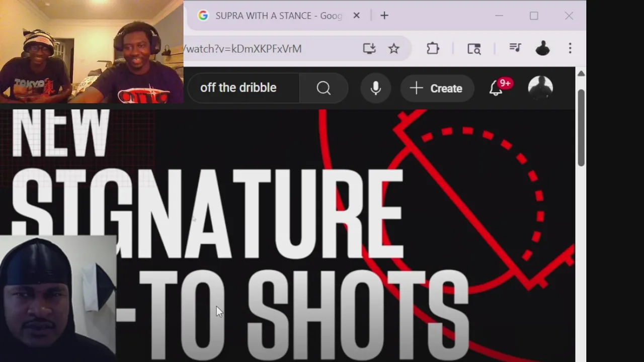
Task: Minimize the Chrome window
Action: 499,16
